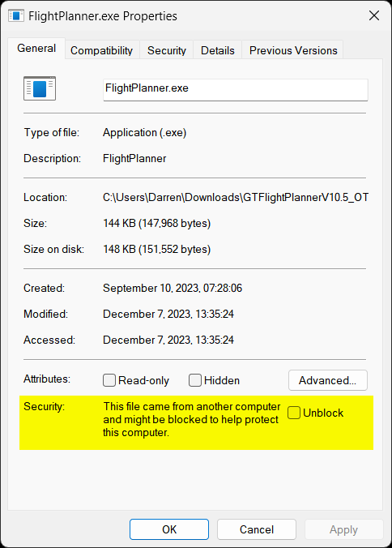View the Previous Versions tab

tap(293, 50)
